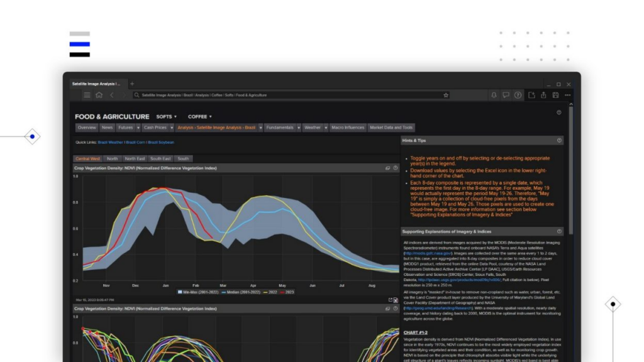Open the chart settings icon on NDVI chart header

coord(386,168)
